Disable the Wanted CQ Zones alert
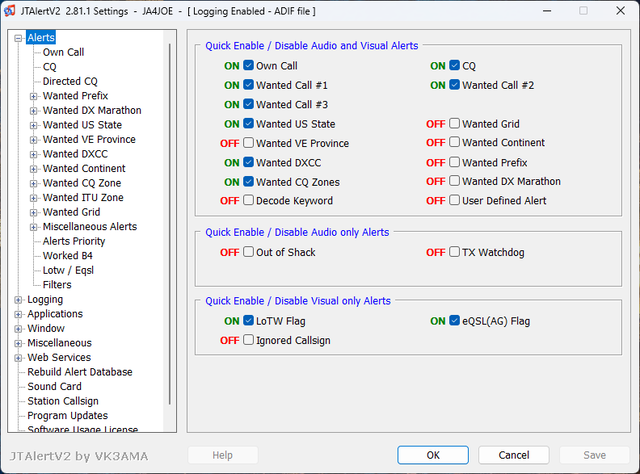The image size is (640, 474). (x=249, y=181)
